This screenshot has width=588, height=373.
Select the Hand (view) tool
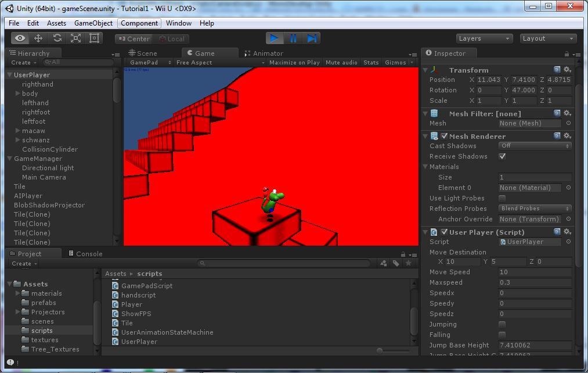(20, 38)
